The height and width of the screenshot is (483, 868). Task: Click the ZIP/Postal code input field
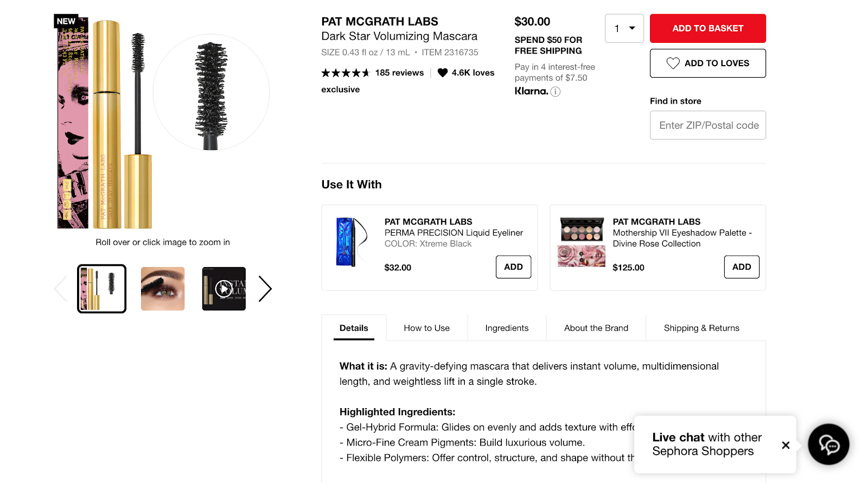click(x=707, y=125)
